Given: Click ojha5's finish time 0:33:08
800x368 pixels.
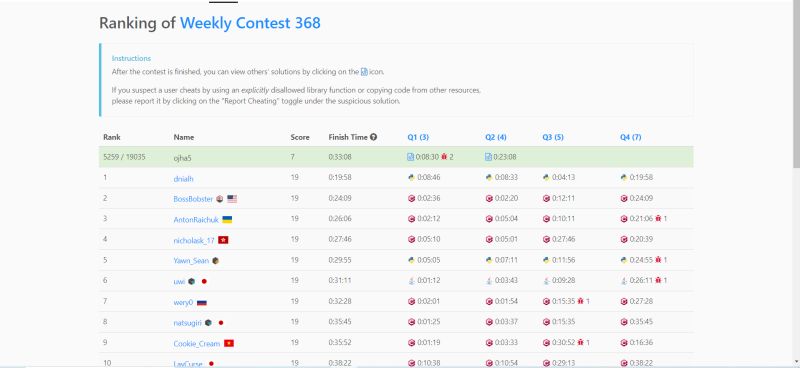Looking at the screenshot, I should [340, 157].
